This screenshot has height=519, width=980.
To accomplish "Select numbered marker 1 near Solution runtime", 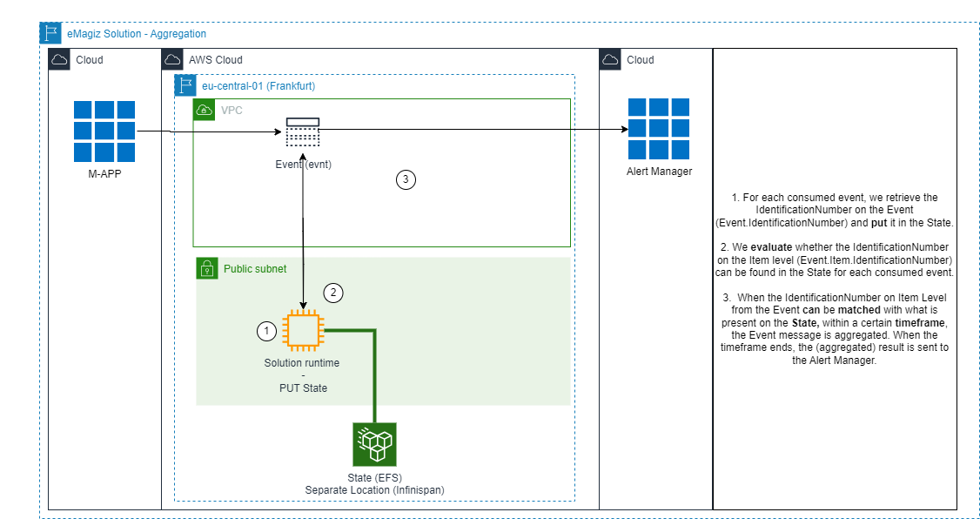I will click(x=267, y=331).
